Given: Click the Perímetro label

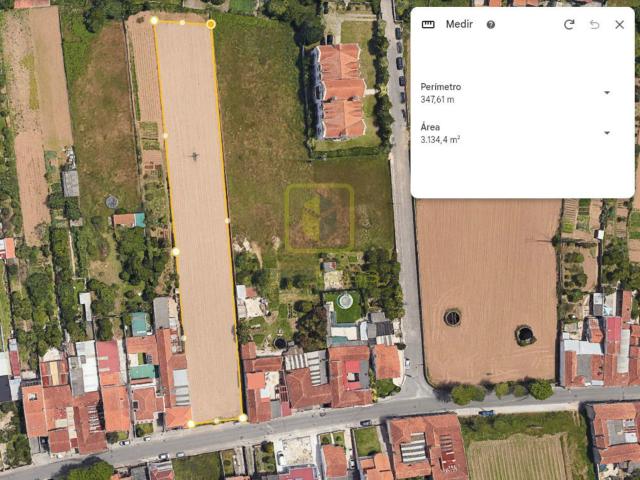Looking at the screenshot, I should click(441, 87).
